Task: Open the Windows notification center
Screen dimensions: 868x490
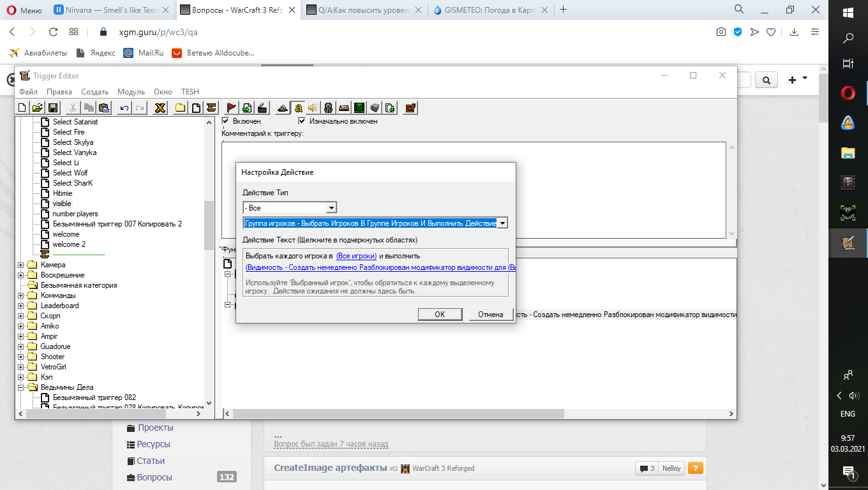Action: tap(848, 473)
